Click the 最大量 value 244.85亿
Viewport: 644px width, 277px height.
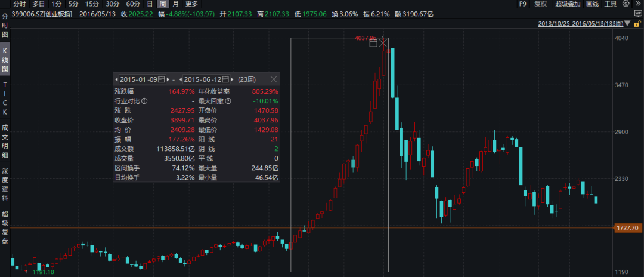click(265, 168)
